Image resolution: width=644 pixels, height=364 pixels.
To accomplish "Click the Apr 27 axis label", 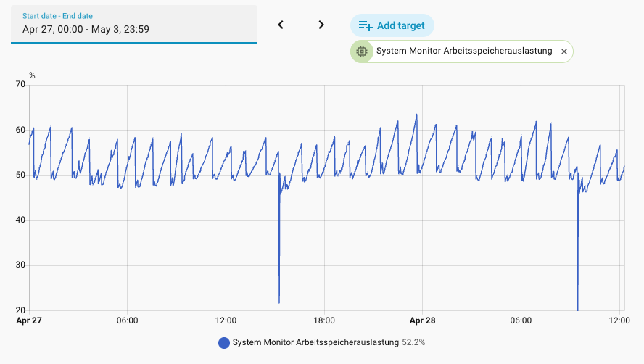I will tap(29, 320).
